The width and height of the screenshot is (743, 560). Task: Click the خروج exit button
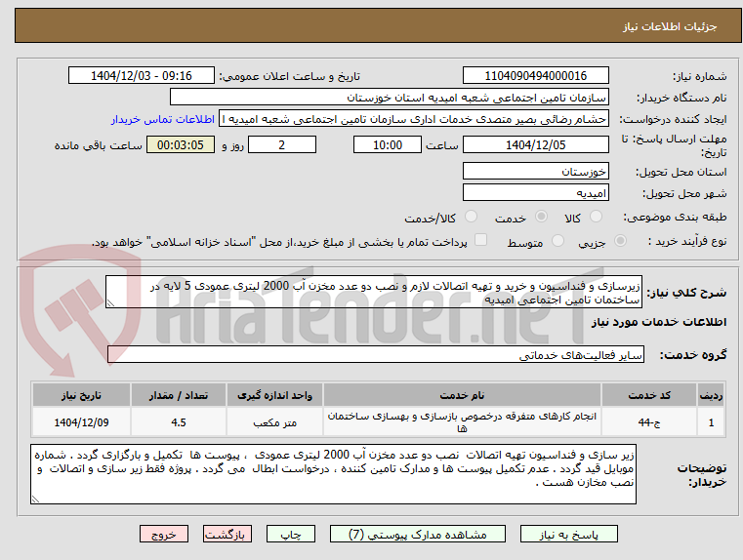coord(163,534)
